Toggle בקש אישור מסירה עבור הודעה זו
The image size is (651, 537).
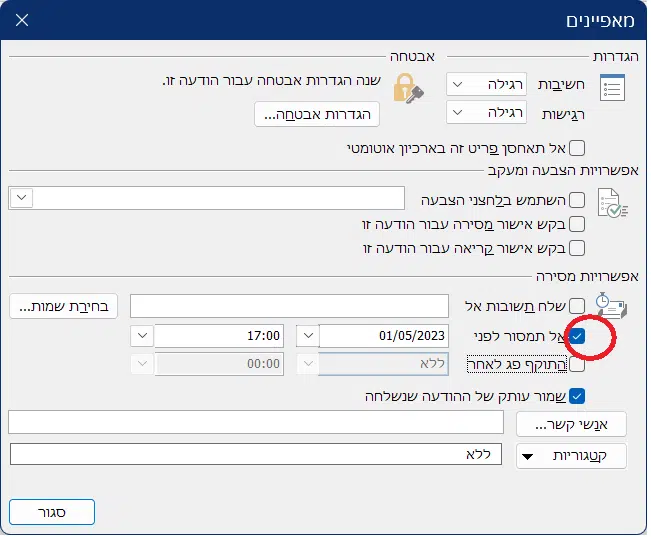click(577, 224)
